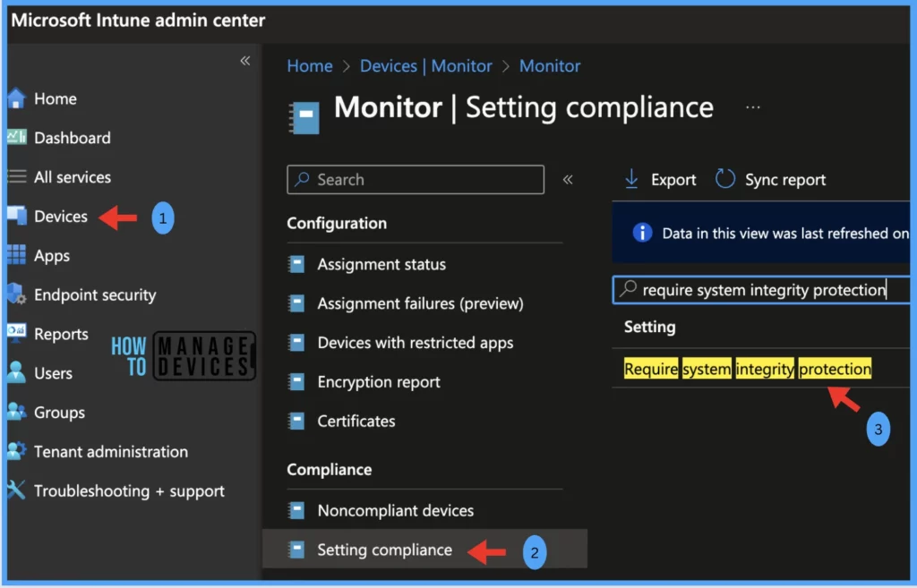Click the Home house icon in sidebar

(x=16, y=98)
